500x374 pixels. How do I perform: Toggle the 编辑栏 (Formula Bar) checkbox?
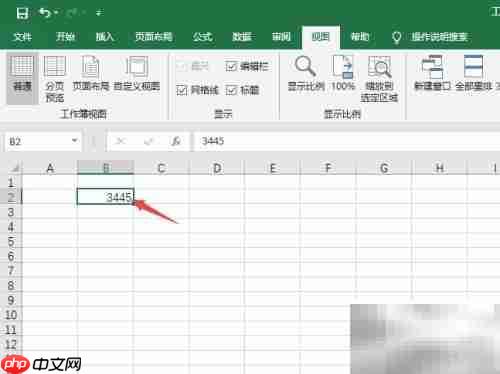[247, 66]
